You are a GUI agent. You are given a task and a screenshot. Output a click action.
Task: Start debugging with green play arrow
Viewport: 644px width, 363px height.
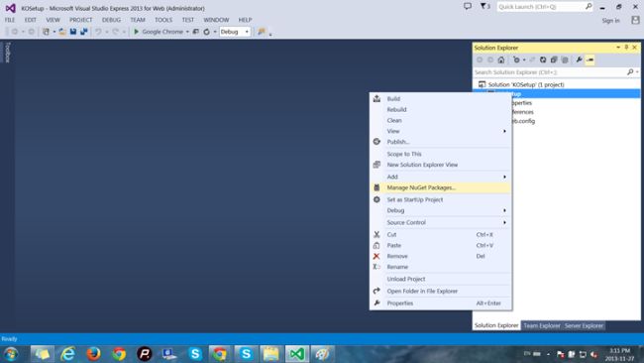coord(137,32)
